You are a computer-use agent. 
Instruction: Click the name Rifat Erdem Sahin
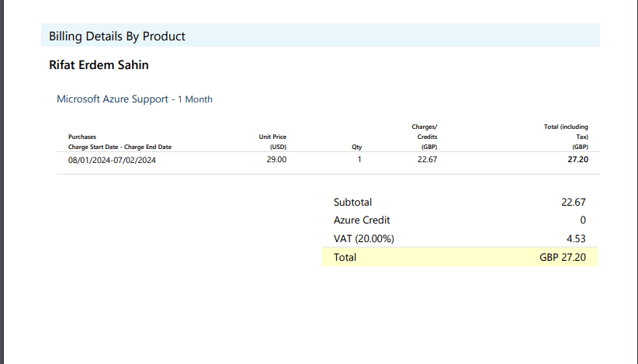coord(99,65)
